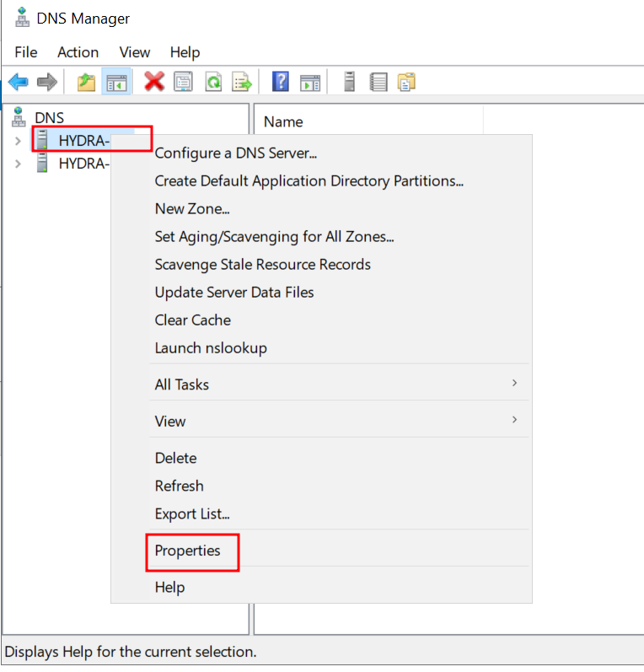Screen dimensions: 644x672
Task: Expand the highlighted HYDRA- server node
Action: coord(18,141)
